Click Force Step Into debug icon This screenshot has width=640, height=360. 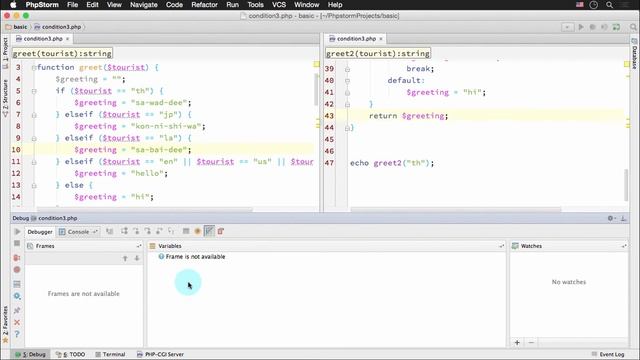click(148, 231)
